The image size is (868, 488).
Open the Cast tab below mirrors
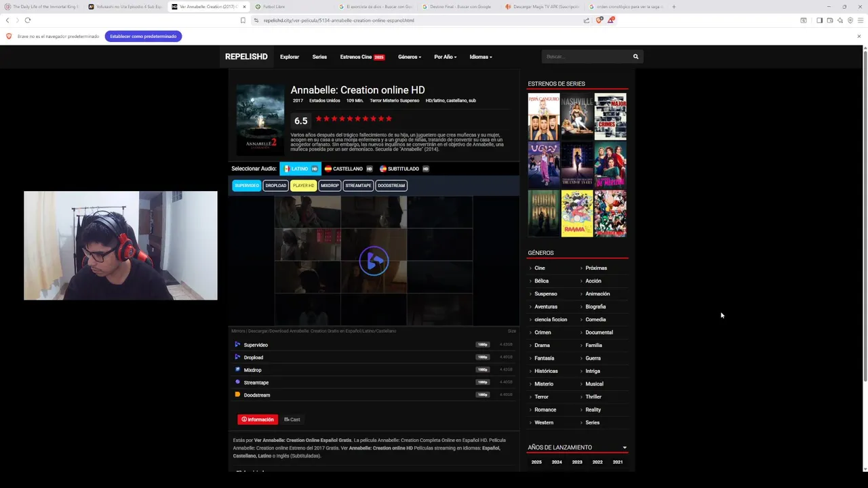[x=292, y=420]
